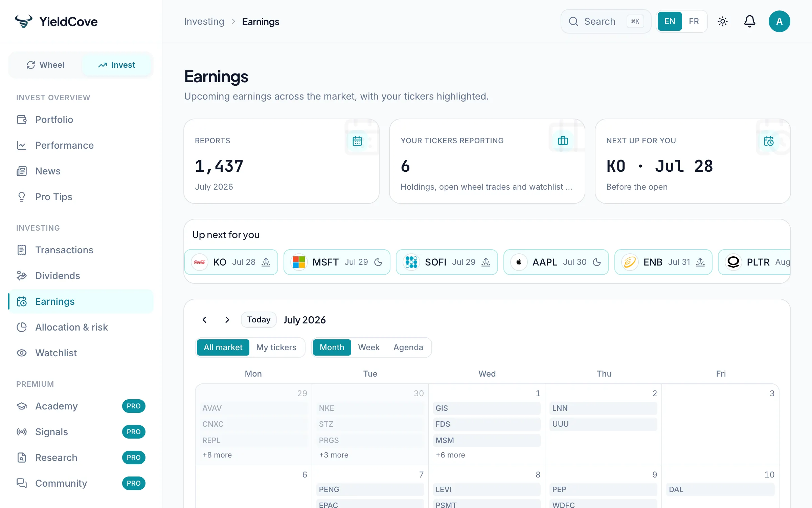Click the Watchlist eye icon
Screen dimensions: 812x508
[22, 353]
